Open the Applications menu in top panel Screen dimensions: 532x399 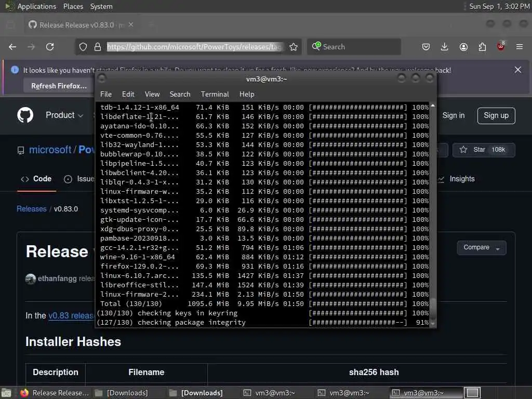(x=37, y=6)
